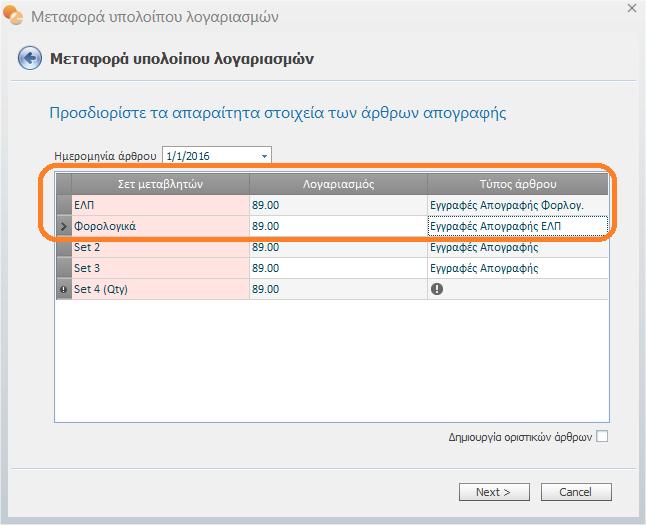This screenshot has width=646, height=525.
Task: Click Εγγραφές Απογραφής in Set 2 row
Action: pyautogui.click(x=518, y=247)
